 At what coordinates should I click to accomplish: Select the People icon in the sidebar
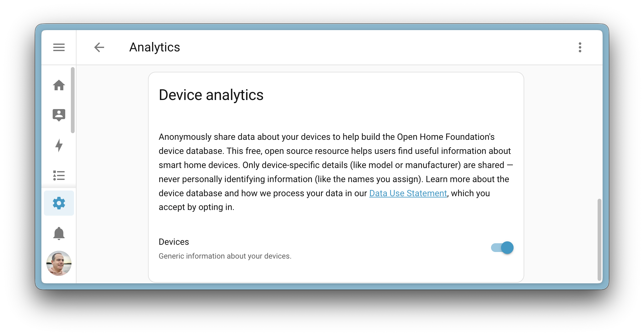tap(59, 115)
